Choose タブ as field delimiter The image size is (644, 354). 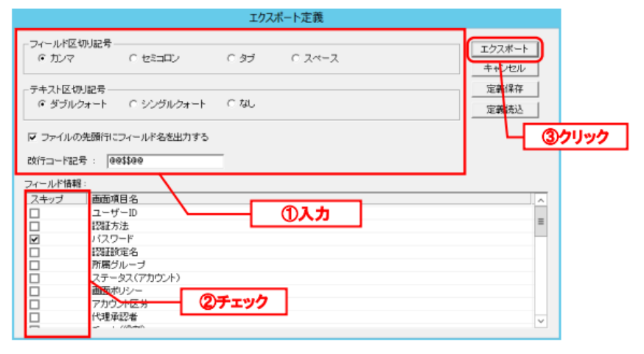[x=231, y=58]
